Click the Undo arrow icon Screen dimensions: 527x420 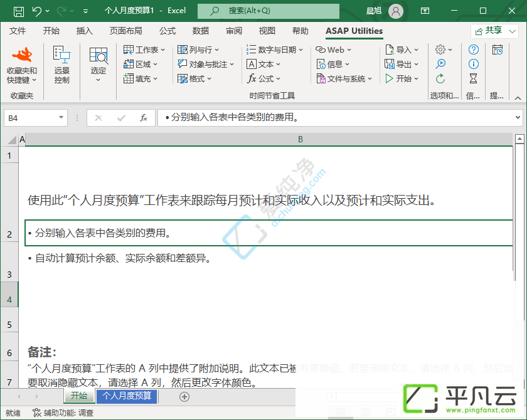tap(37, 11)
